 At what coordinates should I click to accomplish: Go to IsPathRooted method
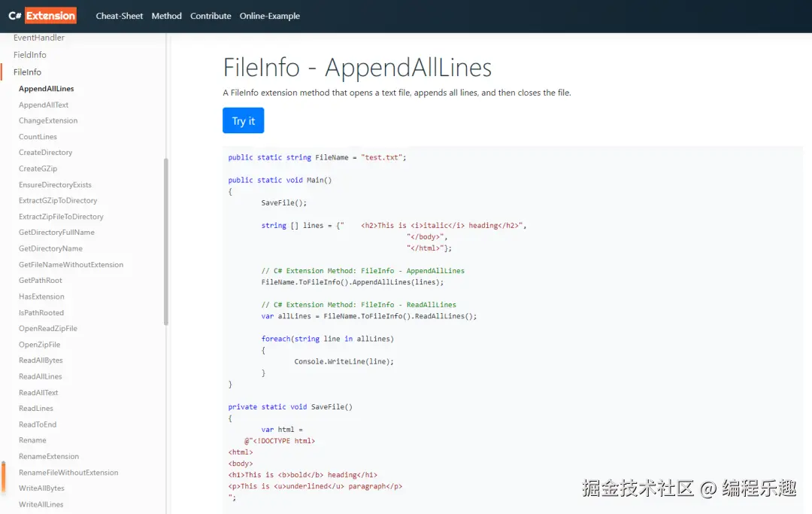pyautogui.click(x=41, y=312)
